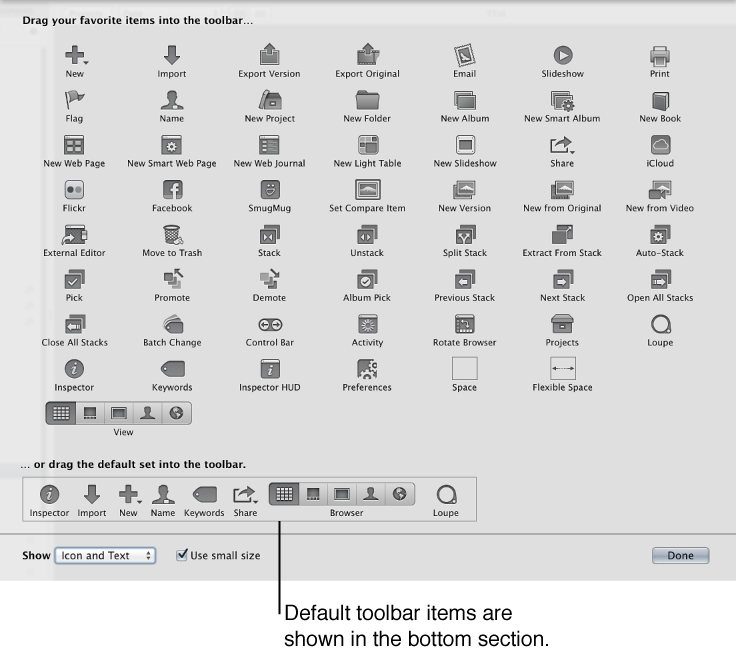
Task: Select the Export Original icon
Action: (x=368, y=54)
